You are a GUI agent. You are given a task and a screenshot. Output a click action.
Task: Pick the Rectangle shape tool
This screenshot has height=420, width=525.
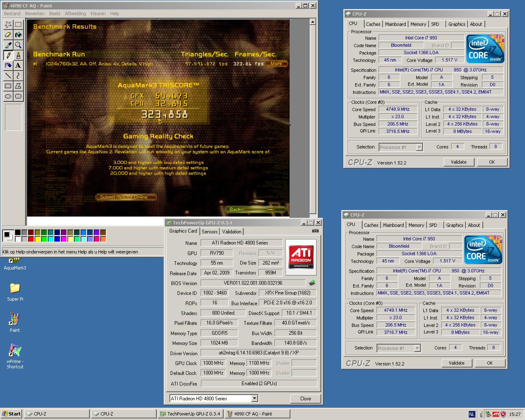point(8,86)
